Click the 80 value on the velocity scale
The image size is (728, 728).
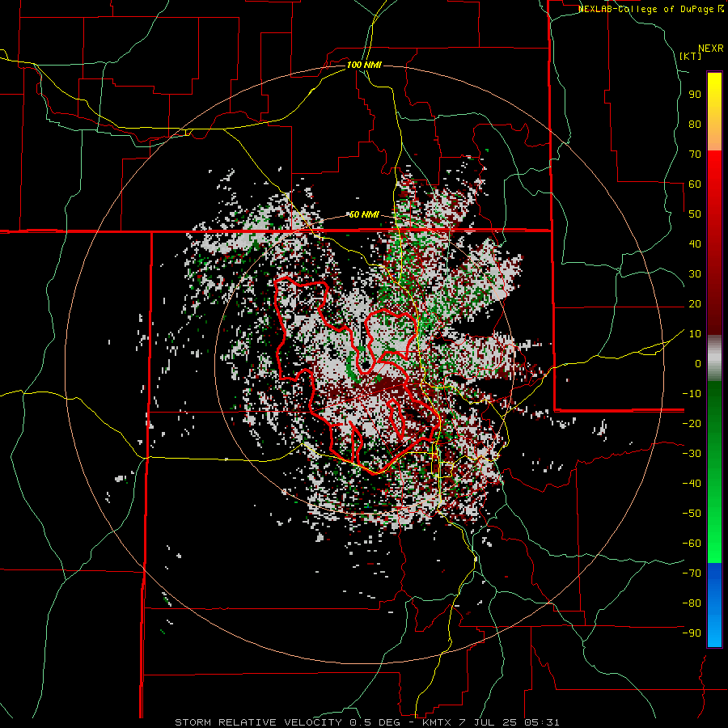tap(695, 125)
